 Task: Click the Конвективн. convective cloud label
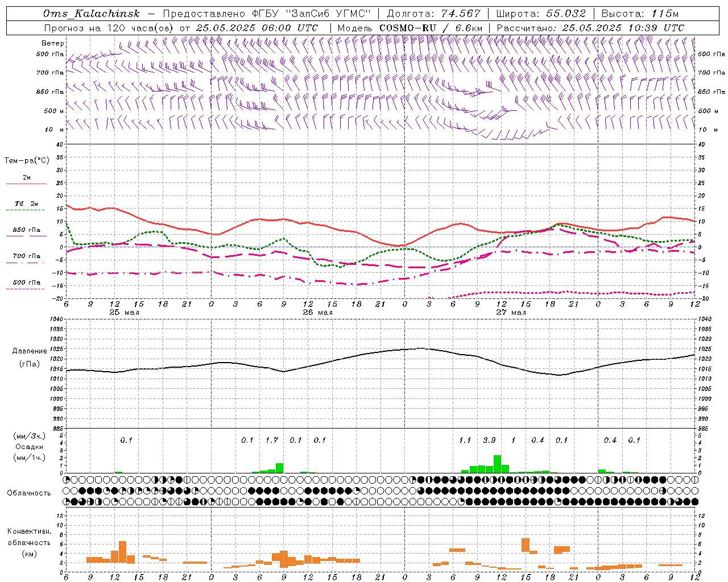[x=29, y=531]
